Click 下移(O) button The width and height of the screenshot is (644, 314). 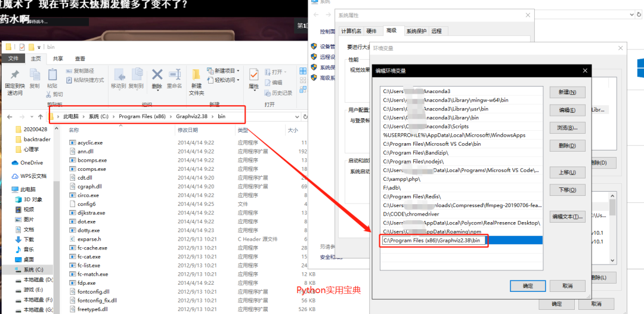(x=567, y=190)
